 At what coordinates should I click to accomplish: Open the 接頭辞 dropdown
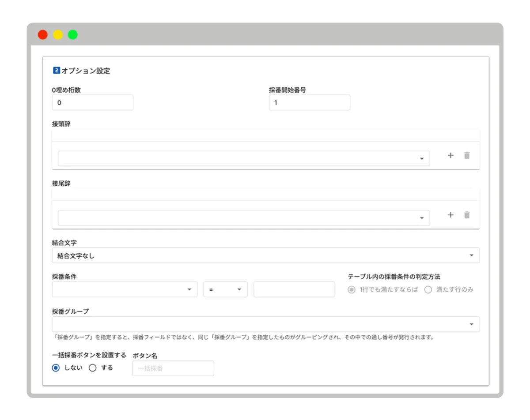pyautogui.click(x=244, y=158)
